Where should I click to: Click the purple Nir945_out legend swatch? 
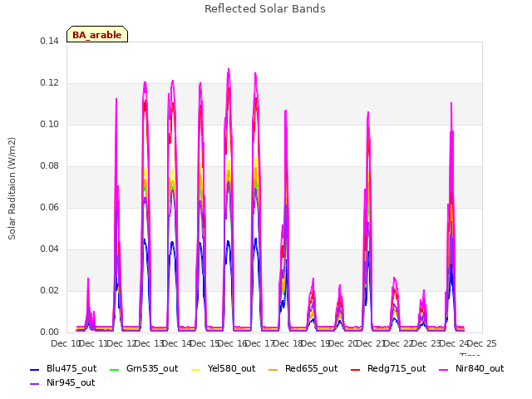pyautogui.click(x=35, y=384)
